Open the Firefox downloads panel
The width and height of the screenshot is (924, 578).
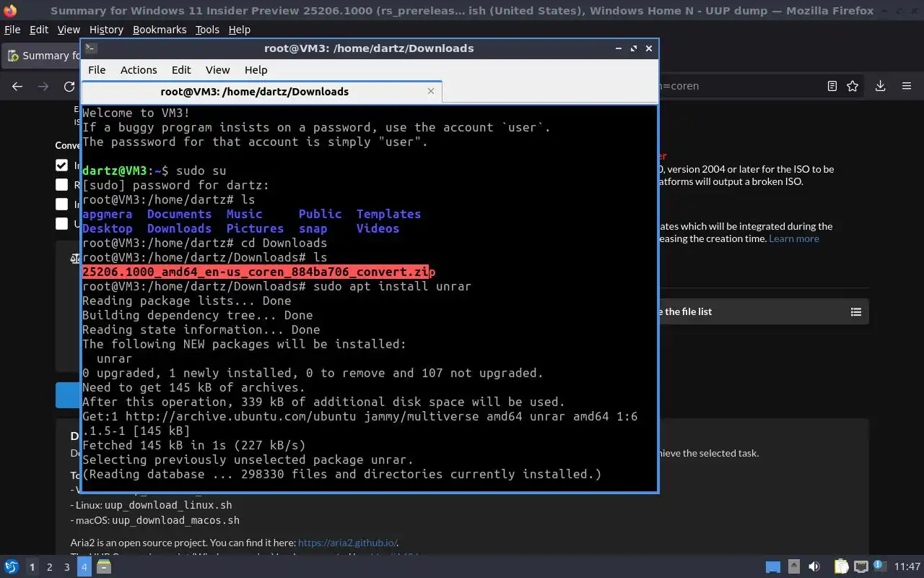coord(881,86)
